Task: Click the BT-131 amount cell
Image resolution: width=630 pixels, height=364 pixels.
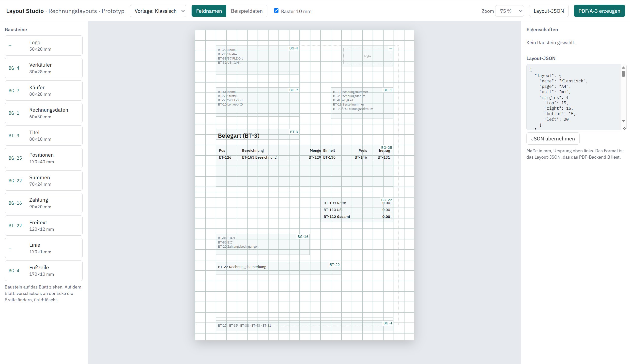Action: [384, 157]
